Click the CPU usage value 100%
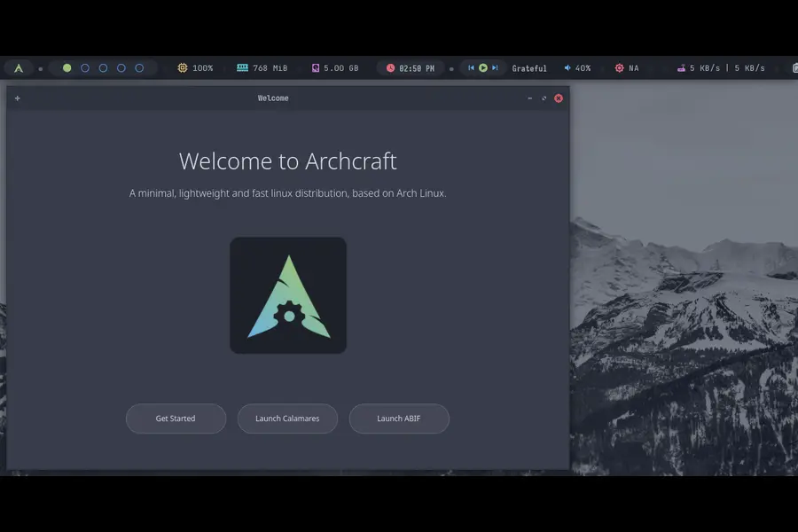 point(202,68)
